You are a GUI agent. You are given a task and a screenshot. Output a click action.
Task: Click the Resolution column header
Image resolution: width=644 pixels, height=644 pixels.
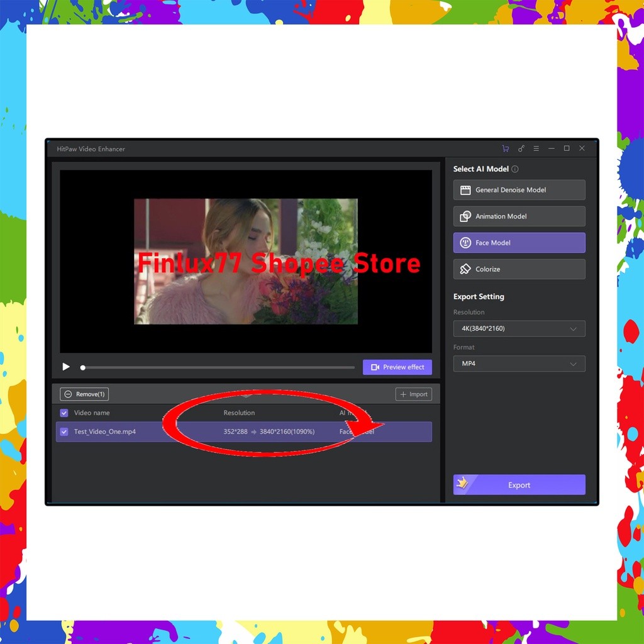(239, 413)
